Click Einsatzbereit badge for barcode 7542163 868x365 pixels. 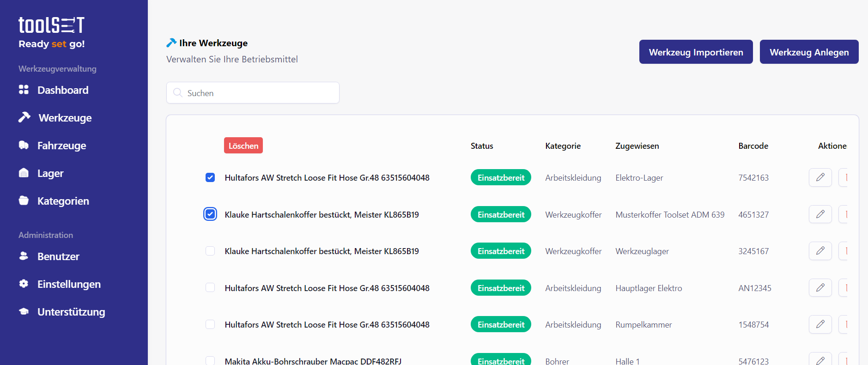501,177
